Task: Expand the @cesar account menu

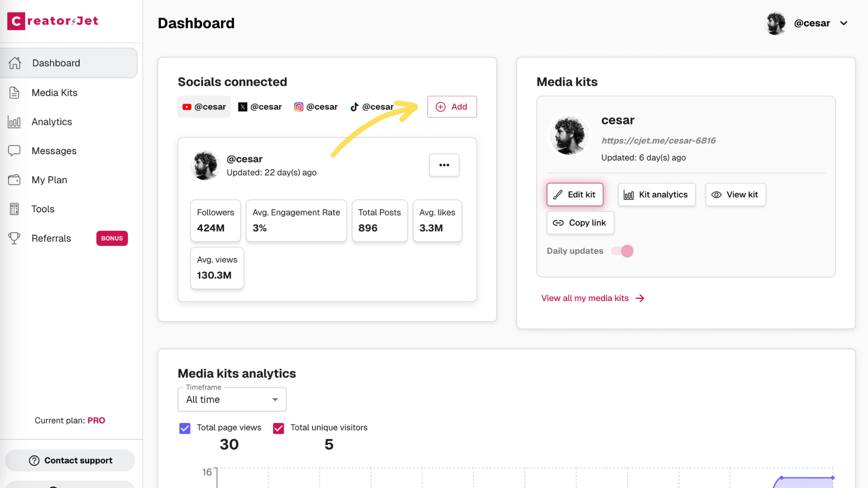Action: (x=844, y=23)
